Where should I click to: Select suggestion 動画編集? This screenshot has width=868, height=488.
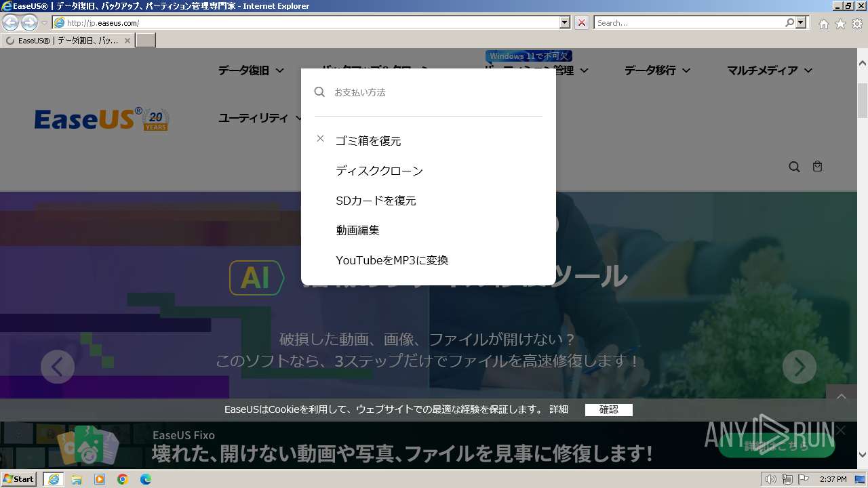click(357, 230)
